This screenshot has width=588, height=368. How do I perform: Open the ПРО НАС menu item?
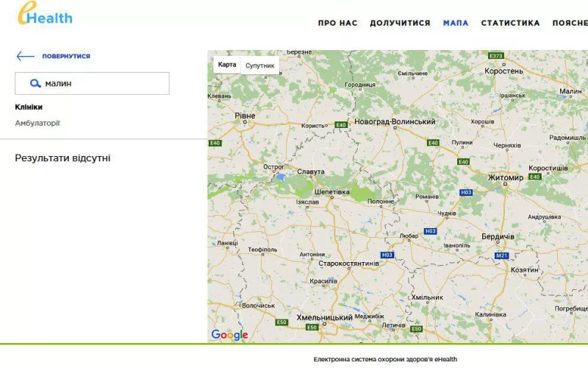(337, 23)
